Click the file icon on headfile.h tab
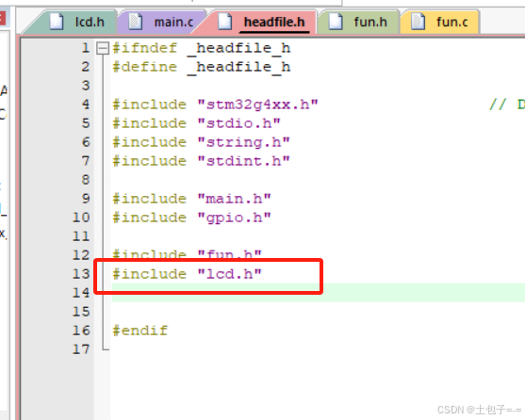The image size is (525, 420). pyautogui.click(x=224, y=22)
